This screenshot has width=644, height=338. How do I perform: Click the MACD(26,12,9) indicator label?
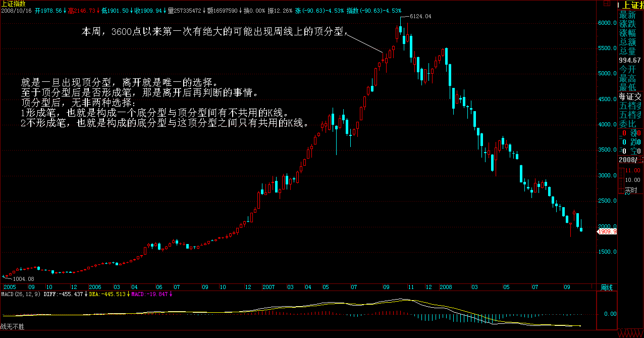tap(20, 294)
